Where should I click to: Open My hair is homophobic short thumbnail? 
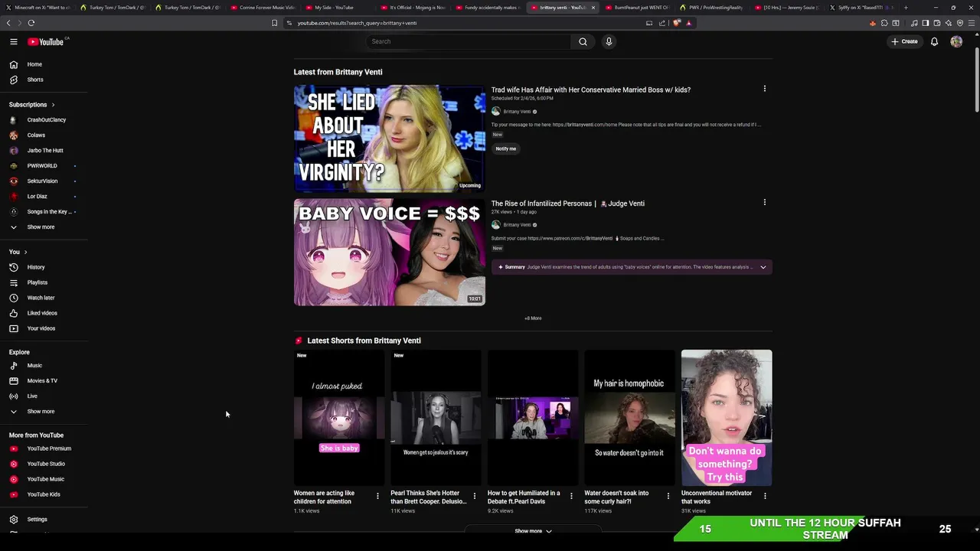629,418
